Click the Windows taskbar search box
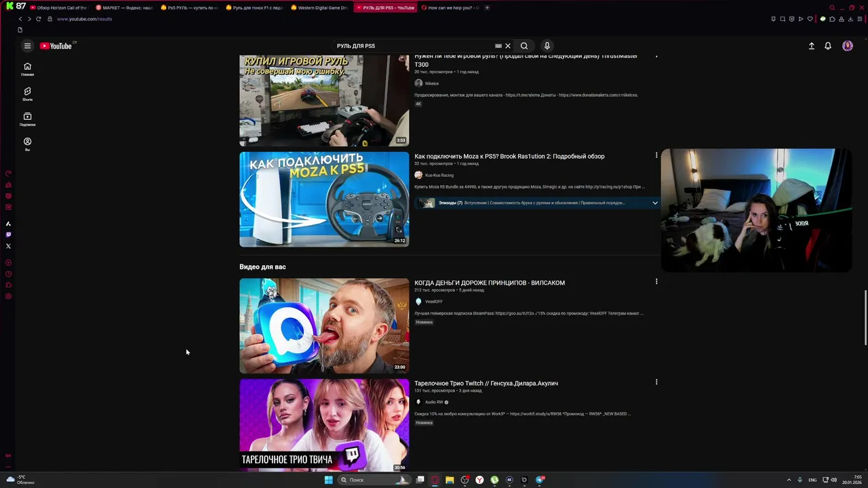Image resolution: width=868 pixels, height=488 pixels. click(374, 480)
